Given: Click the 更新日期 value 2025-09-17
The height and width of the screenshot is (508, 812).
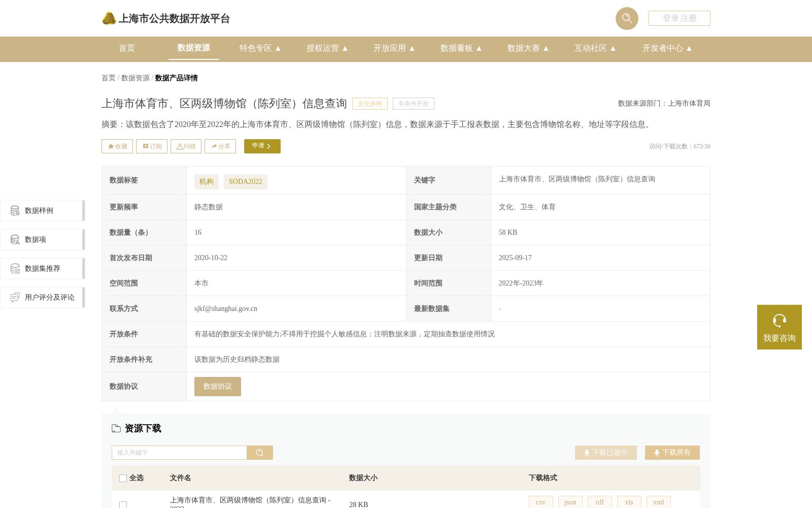Looking at the screenshot, I should pos(515,258).
